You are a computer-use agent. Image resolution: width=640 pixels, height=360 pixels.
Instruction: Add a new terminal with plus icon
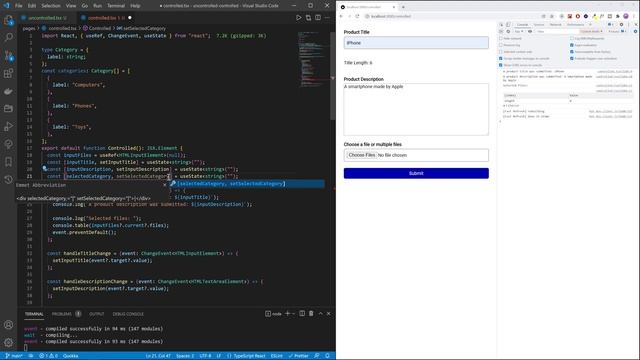[287, 313]
